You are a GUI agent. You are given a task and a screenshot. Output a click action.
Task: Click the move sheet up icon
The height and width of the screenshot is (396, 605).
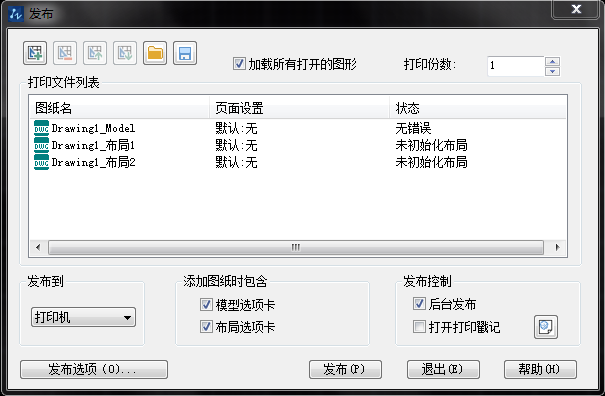point(95,53)
